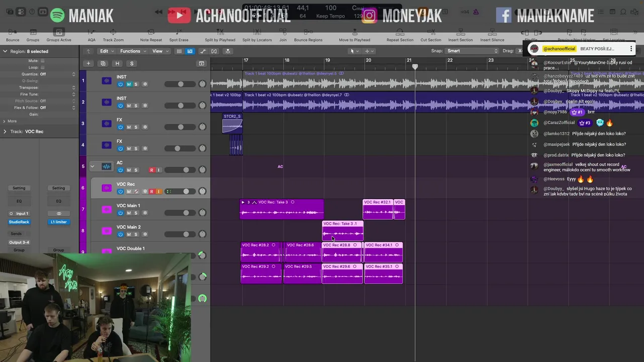The width and height of the screenshot is (644, 362).
Task: Click the Join toolbar icon
Action: [283, 33]
